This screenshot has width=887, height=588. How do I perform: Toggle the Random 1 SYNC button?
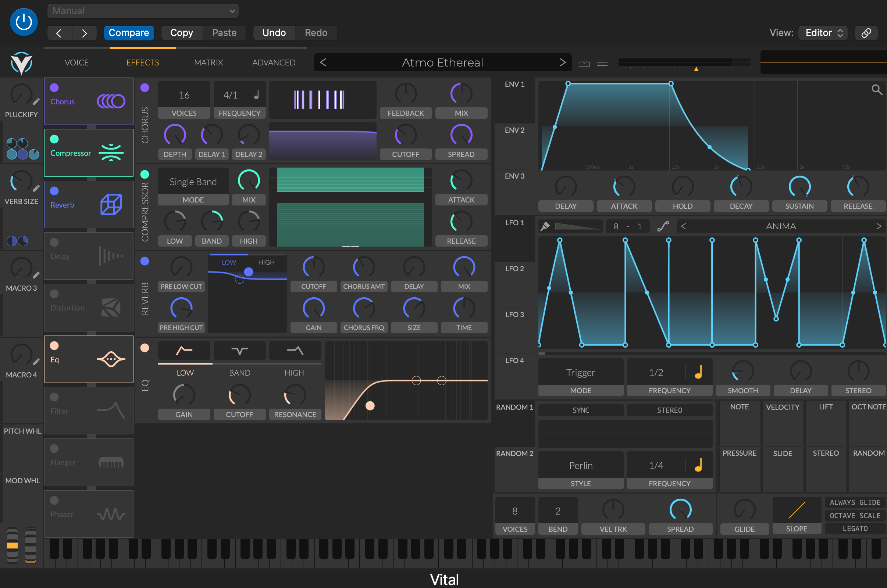[x=581, y=410]
